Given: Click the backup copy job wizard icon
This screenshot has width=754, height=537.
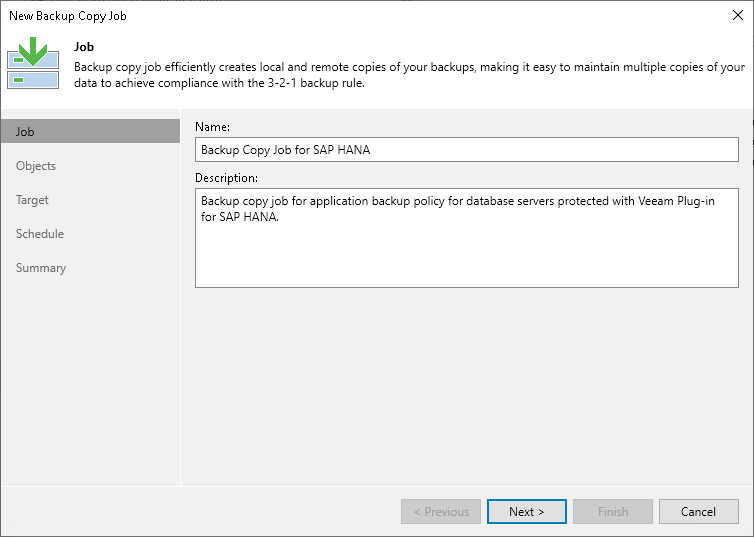Looking at the screenshot, I should [x=32, y=64].
